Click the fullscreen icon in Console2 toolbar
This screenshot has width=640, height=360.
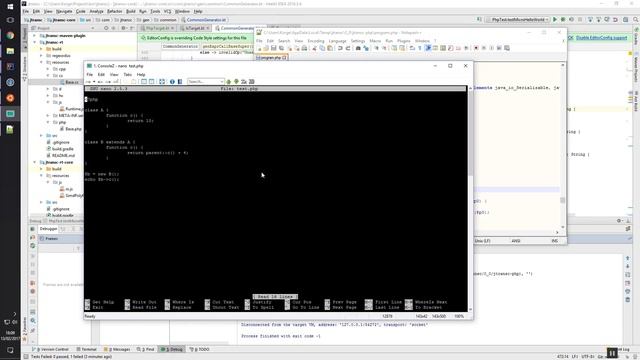point(162,82)
